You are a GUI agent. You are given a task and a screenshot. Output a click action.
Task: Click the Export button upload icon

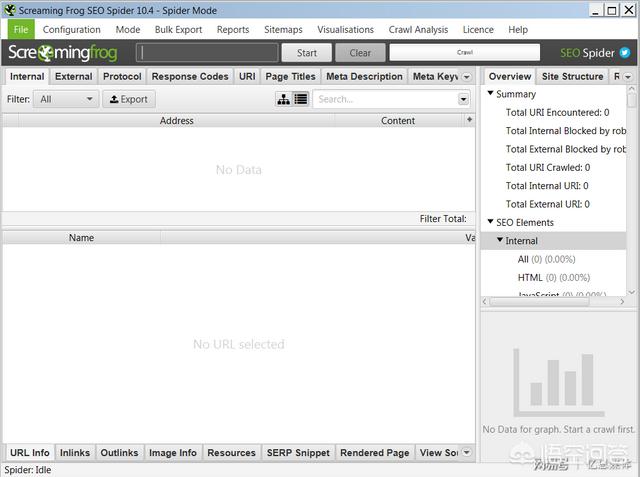tap(114, 99)
